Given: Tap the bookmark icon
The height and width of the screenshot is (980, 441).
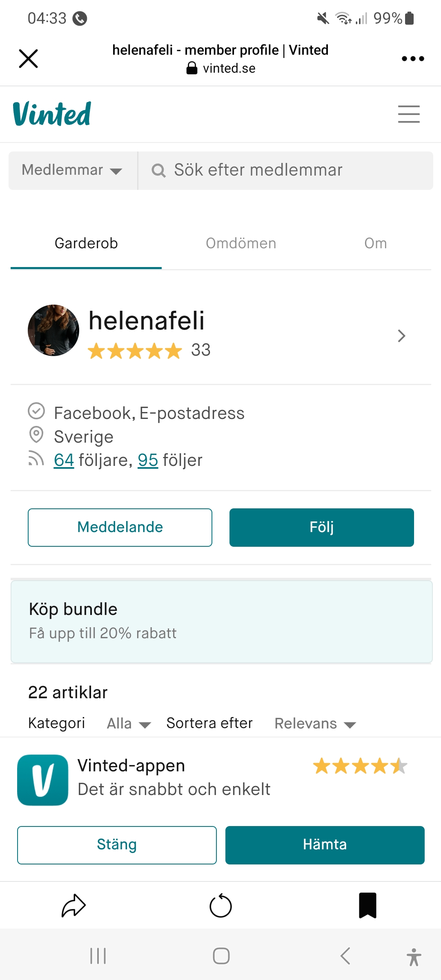Looking at the screenshot, I should [367, 906].
